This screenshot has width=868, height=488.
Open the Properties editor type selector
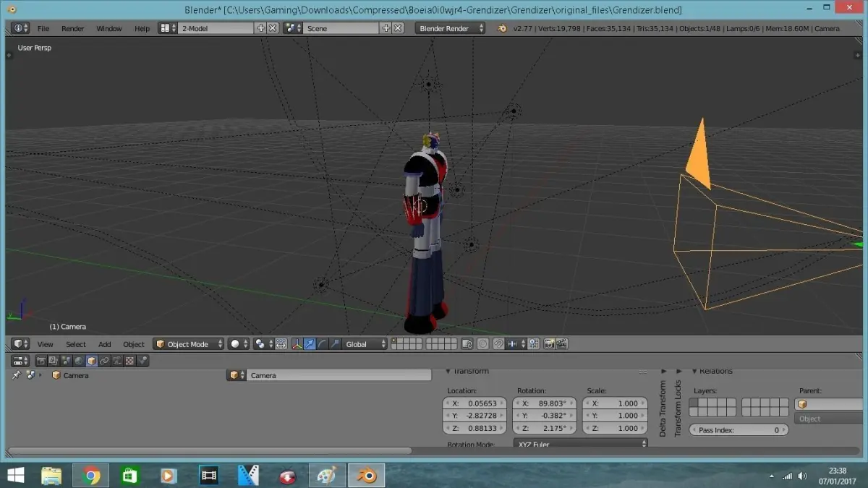(20, 360)
